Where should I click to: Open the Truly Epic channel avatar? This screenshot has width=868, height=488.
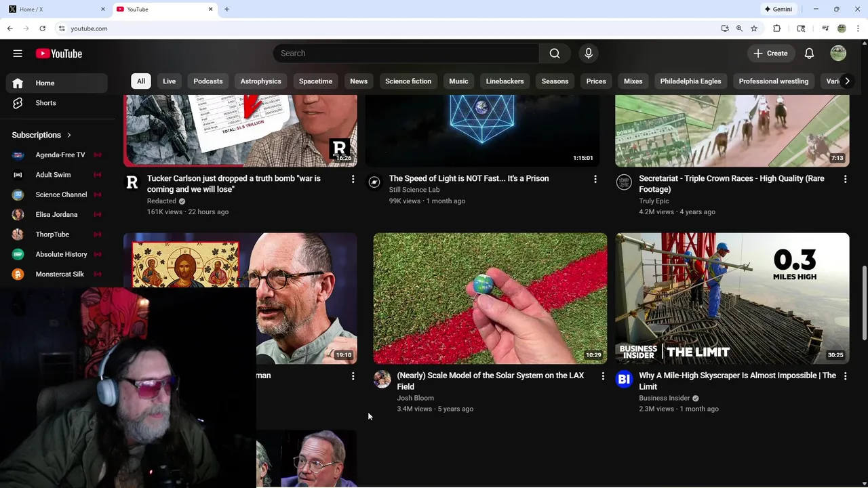point(624,182)
